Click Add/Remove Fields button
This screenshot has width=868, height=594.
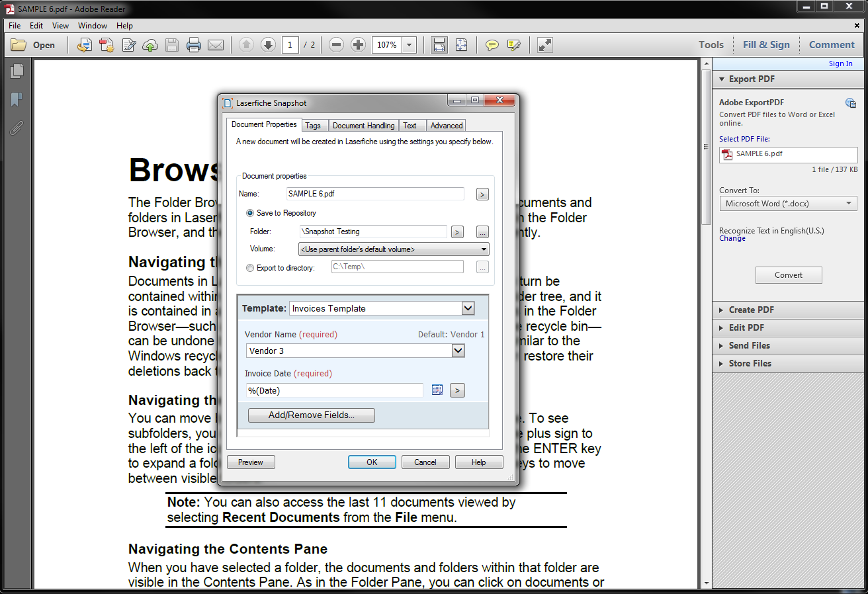pos(312,415)
